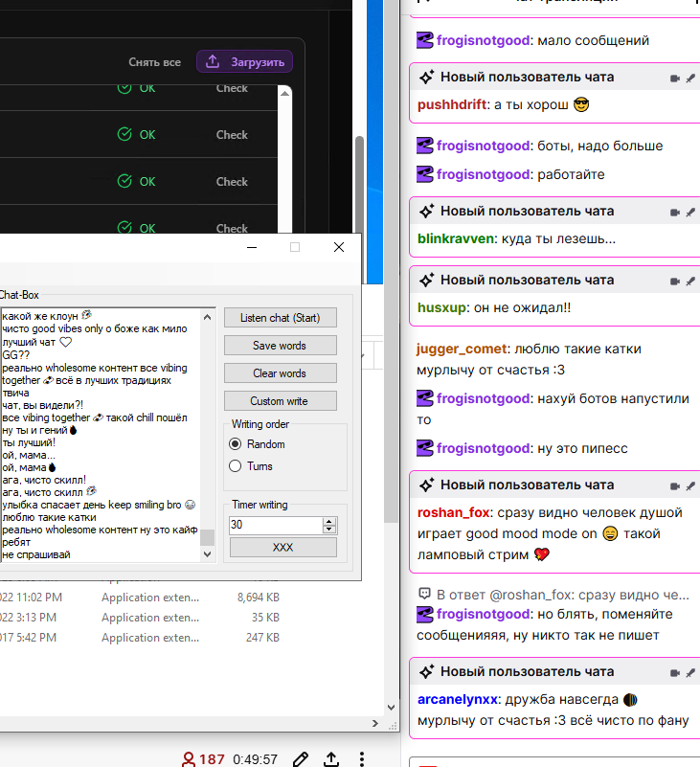Select the Turns writing order option
Image resolution: width=700 pixels, height=767 pixels.
[236, 466]
